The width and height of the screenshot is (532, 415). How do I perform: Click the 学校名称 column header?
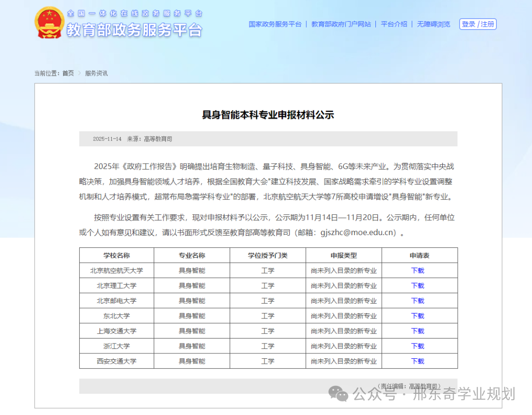pos(117,255)
